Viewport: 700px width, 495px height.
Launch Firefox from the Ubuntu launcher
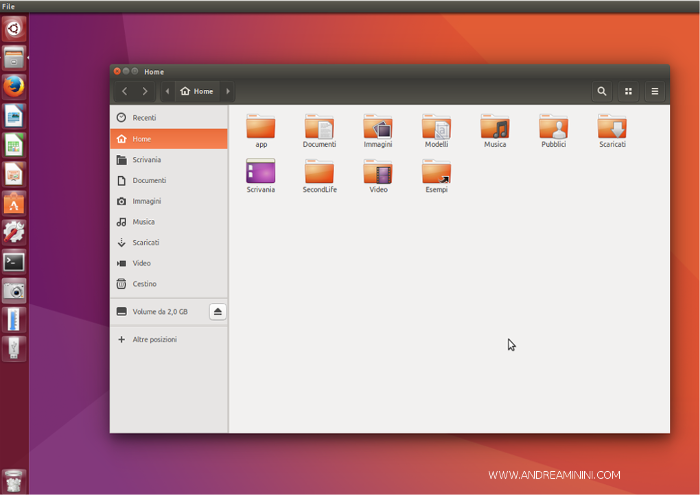coord(14,87)
